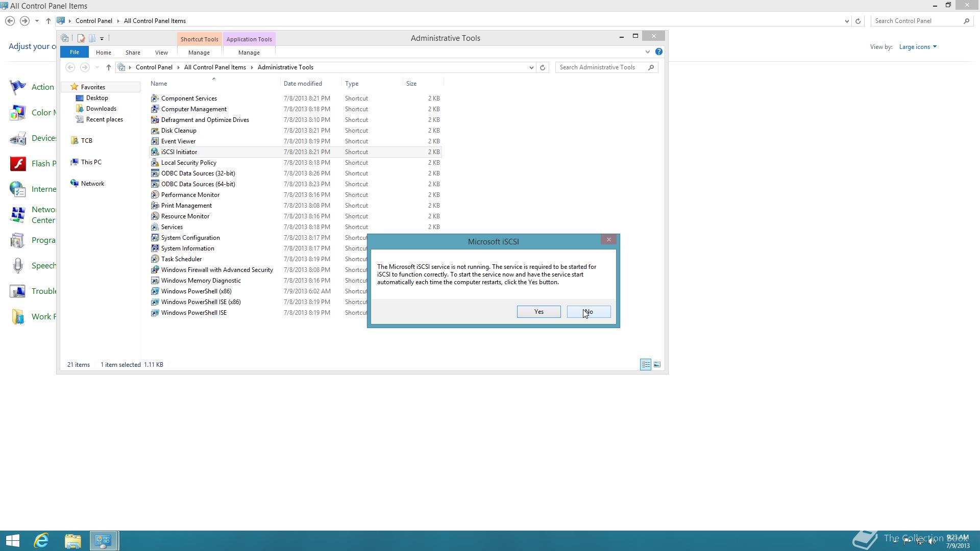Open Internet Explorer from the taskbar

(x=41, y=540)
